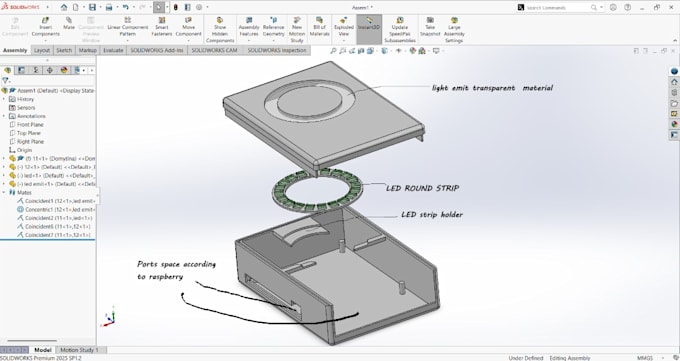This screenshot has width=680, height=361.
Task: Open the SOLIDWORKS Inspection tab
Action: (x=277, y=50)
